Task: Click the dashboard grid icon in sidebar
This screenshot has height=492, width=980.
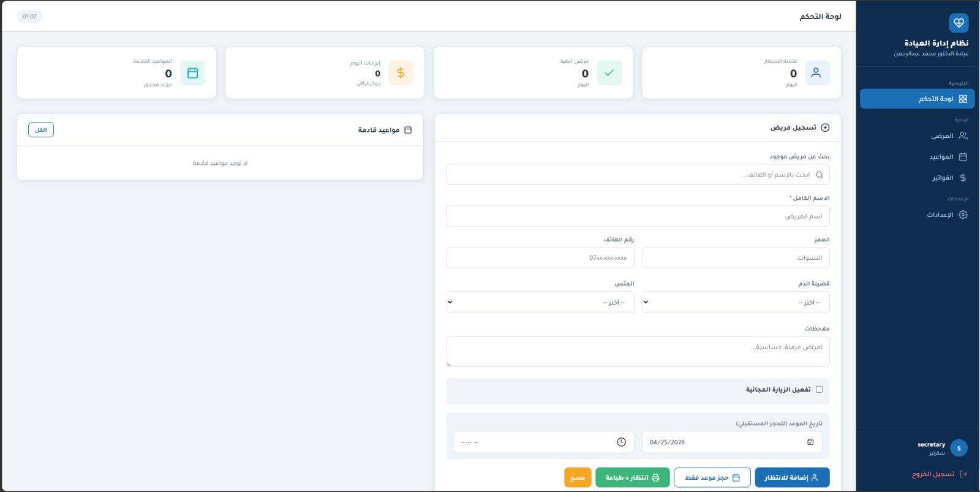Action: pyautogui.click(x=963, y=99)
